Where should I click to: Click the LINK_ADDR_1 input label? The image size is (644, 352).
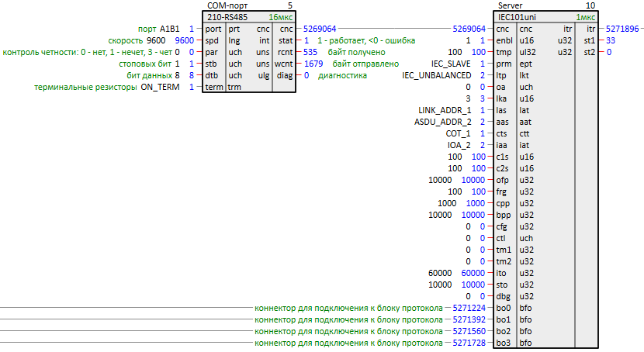coord(445,111)
